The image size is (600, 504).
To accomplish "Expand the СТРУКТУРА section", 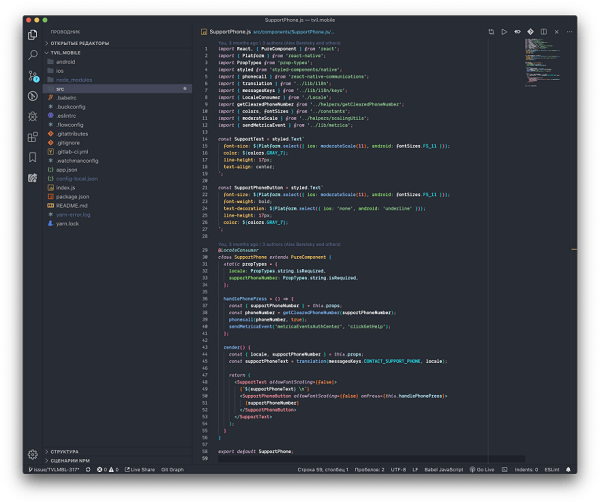I will [68, 451].
